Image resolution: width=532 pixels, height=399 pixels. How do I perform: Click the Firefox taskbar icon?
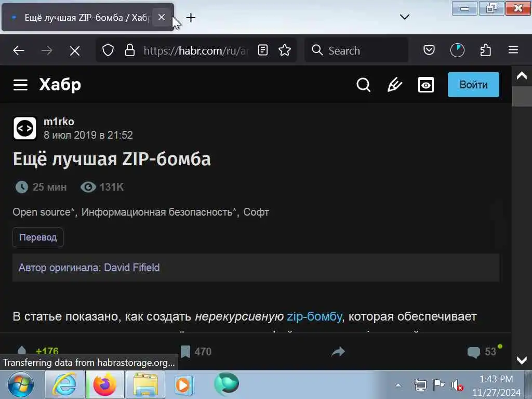105,385
